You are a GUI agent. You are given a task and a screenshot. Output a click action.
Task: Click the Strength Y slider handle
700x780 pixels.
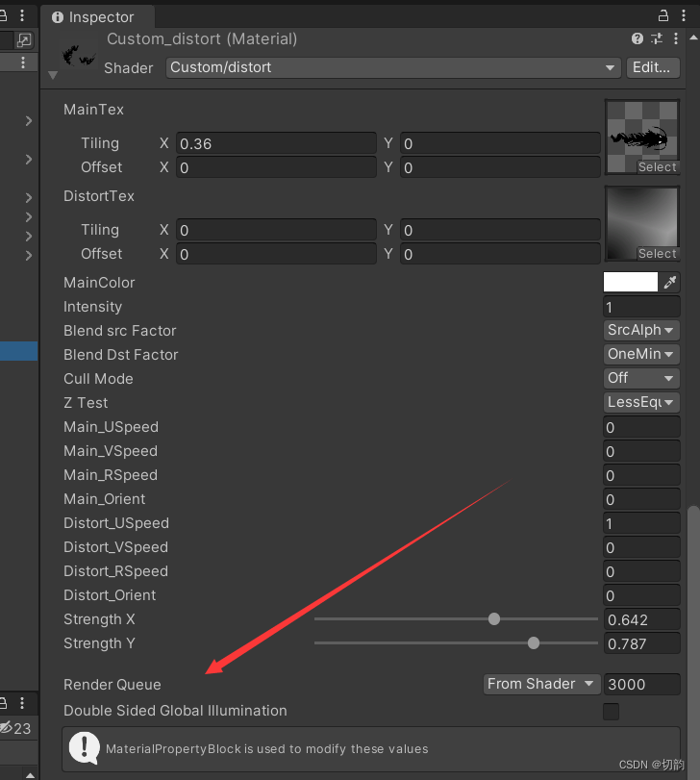point(534,643)
